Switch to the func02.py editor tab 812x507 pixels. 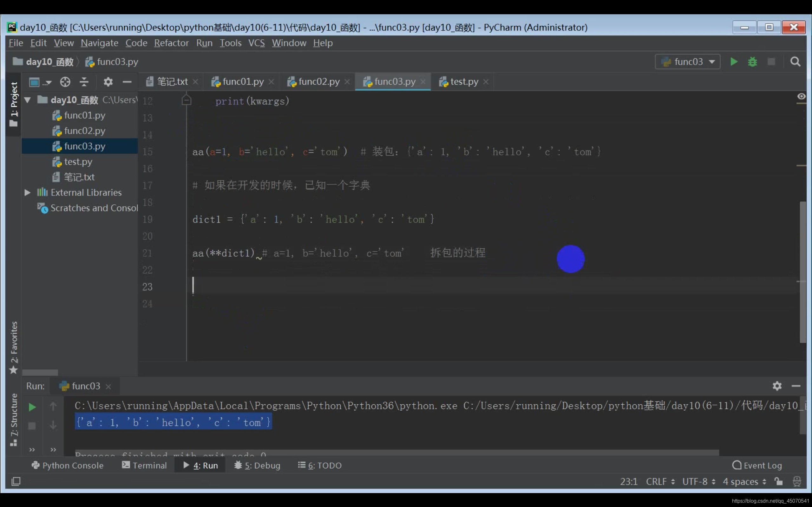318,81
